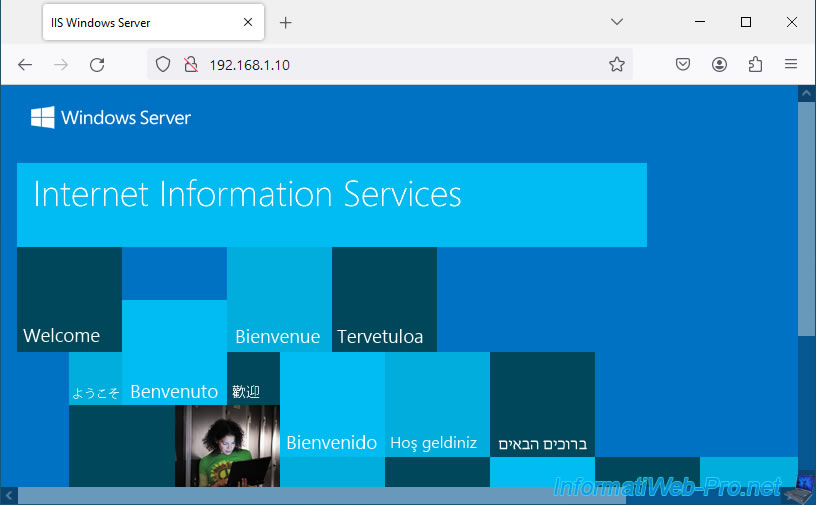Click the insecure connection padlock icon
Image resolution: width=816 pixels, height=505 pixels.
(191, 65)
